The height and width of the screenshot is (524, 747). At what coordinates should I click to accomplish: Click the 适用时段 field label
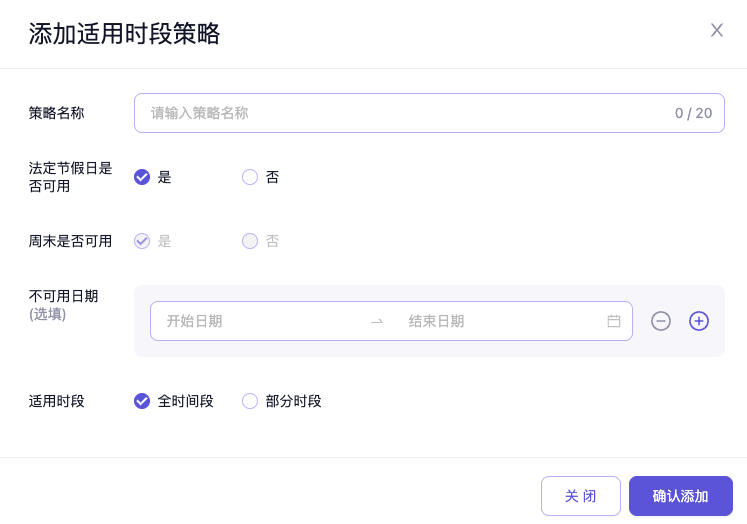pos(57,401)
